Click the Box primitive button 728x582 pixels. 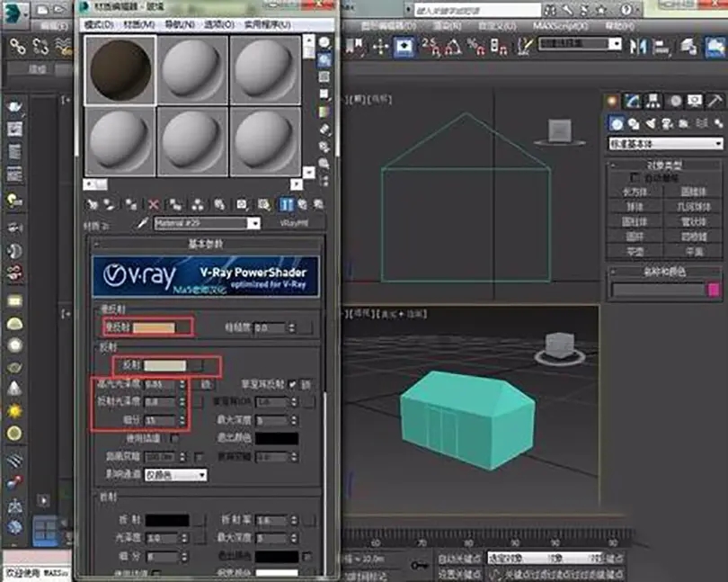coord(635,192)
